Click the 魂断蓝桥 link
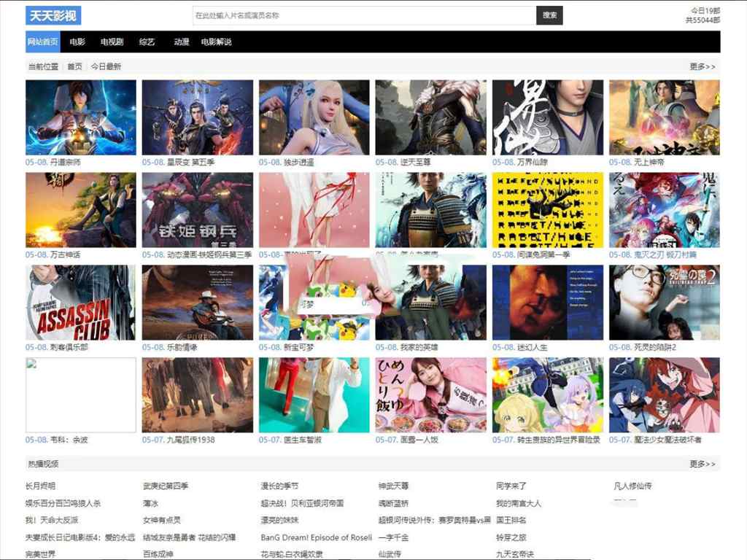 (393, 503)
